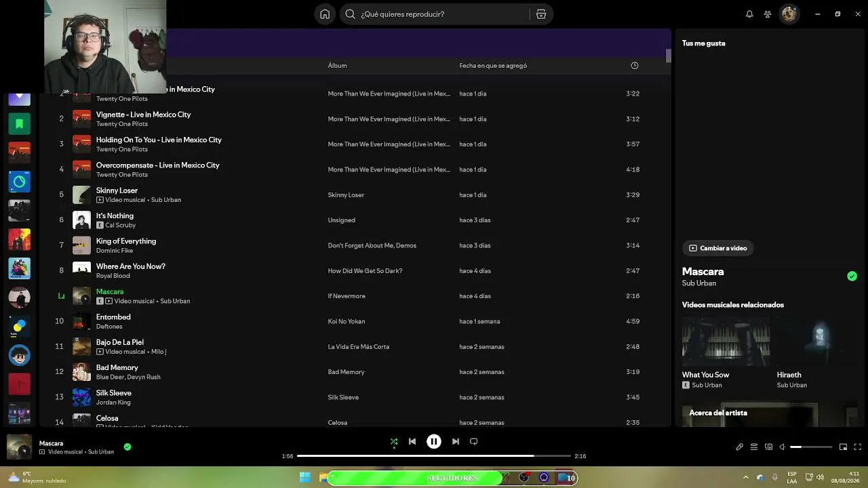The height and width of the screenshot is (488, 868).
Task: Open the 'What You Sow' related video thumbnail
Action: (x=726, y=341)
